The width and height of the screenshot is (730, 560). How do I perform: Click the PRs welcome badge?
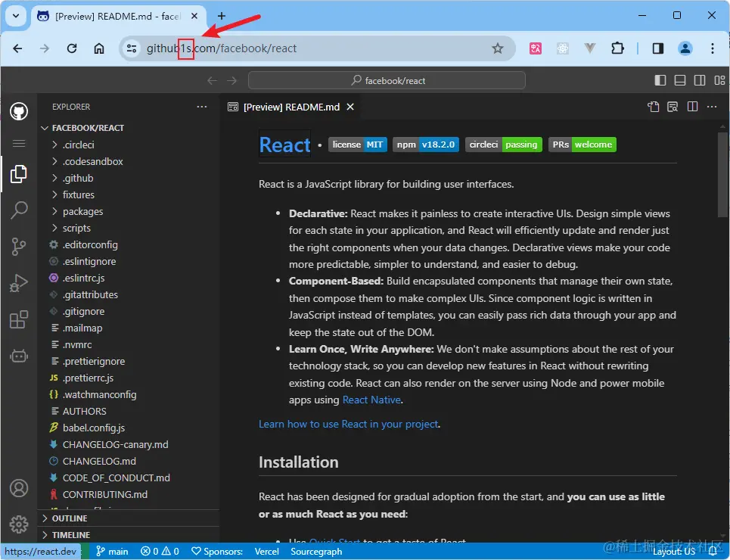(582, 145)
